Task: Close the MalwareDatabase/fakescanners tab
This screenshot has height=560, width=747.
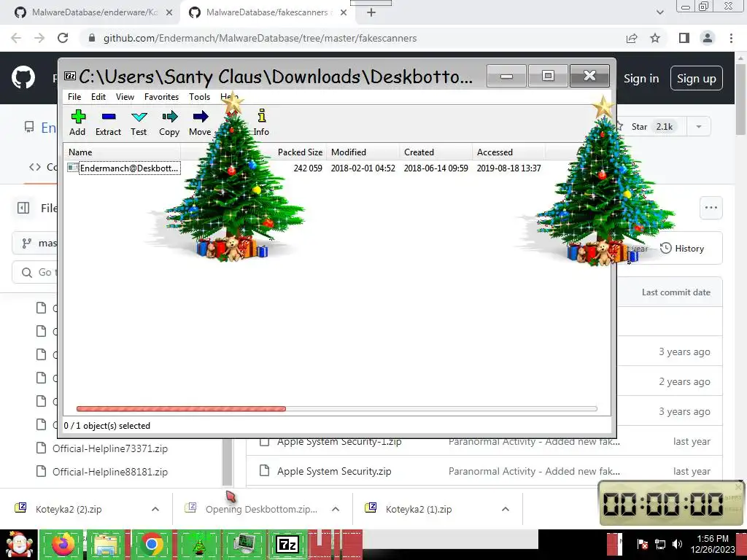Action: [x=344, y=13]
